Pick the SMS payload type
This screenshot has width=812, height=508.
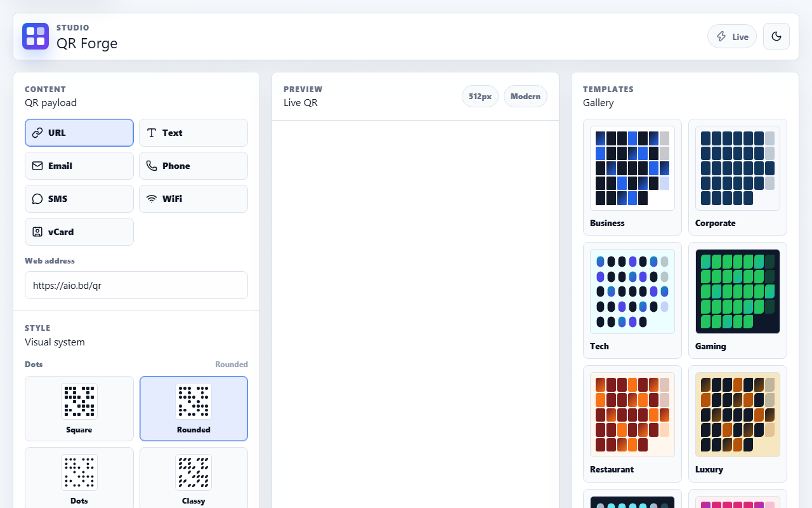tap(79, 199)
